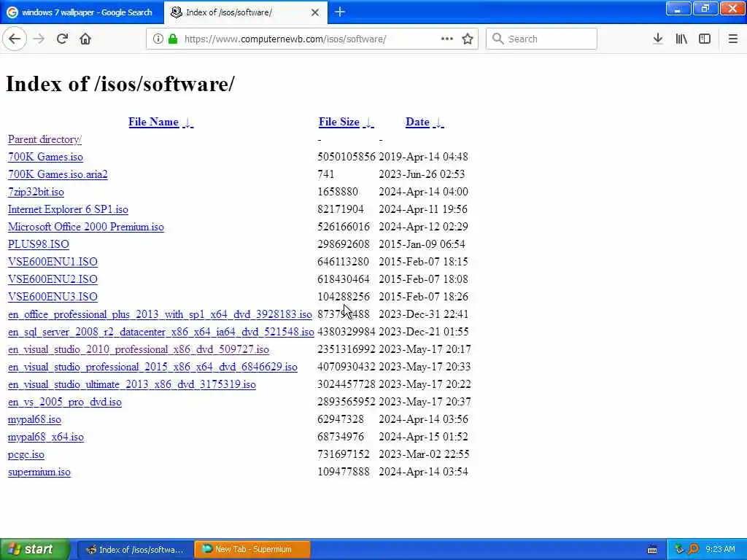747x560 pixels.
Task: Download pcgc.iso
Action: tap(26, 454)
